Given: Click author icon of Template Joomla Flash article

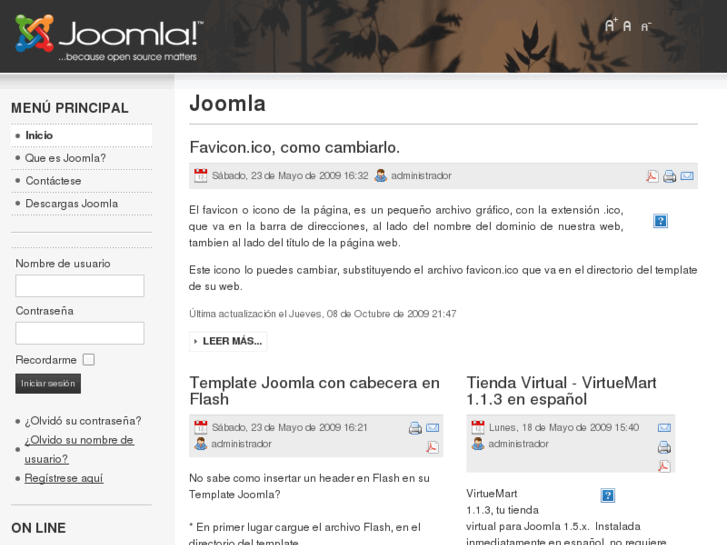Looking at the screenshot, I should (201, 444).
